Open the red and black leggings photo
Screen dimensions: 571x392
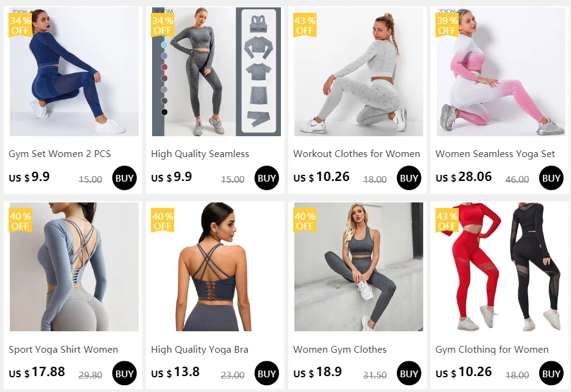500,267
